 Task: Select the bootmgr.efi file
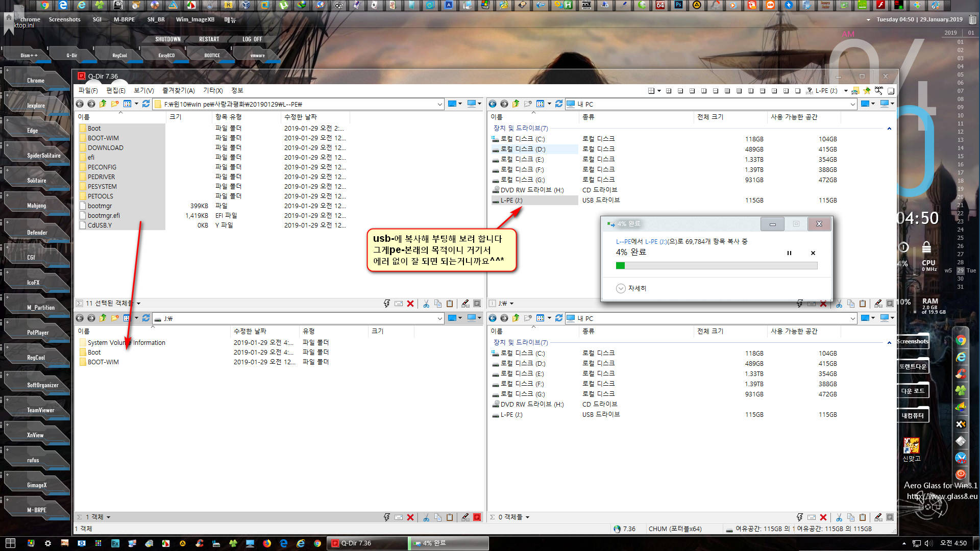click(104, 216)
